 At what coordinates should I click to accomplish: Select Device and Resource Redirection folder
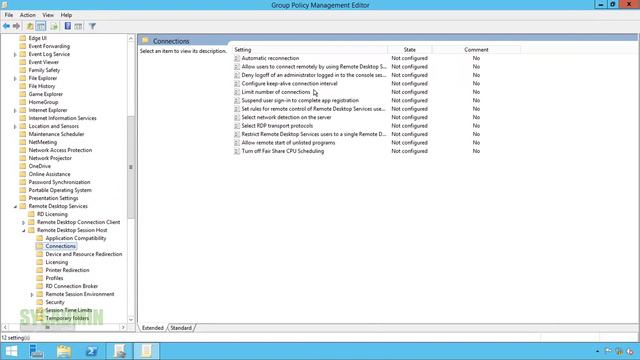(x=84, y=254)
